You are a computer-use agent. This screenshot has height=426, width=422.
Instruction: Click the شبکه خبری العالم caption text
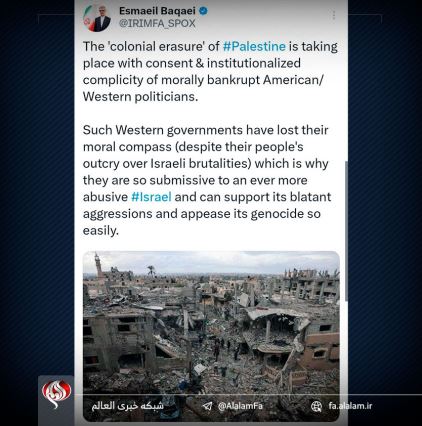(128, 406)
